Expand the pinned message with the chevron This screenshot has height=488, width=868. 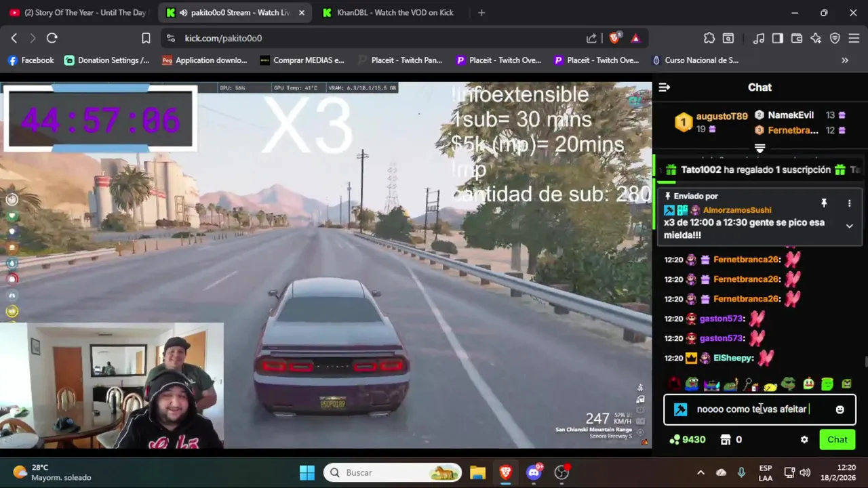[849, 226]
